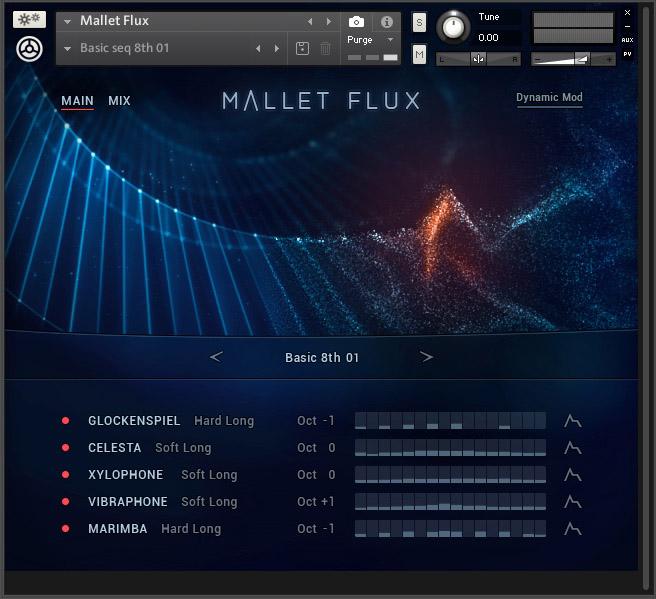This screenshot has width=656, height=599.
Task: Click the Basic 8th 01 pattern name
Action: pos(322,358)
